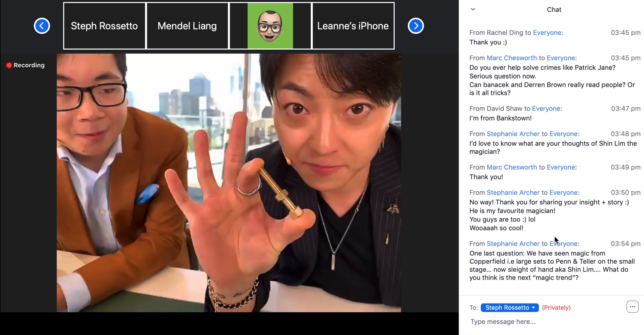Click Stephanie Archer name at 03:50 pm
The height and width of the screenshot is (335, 644).
[x=513, y=193]
